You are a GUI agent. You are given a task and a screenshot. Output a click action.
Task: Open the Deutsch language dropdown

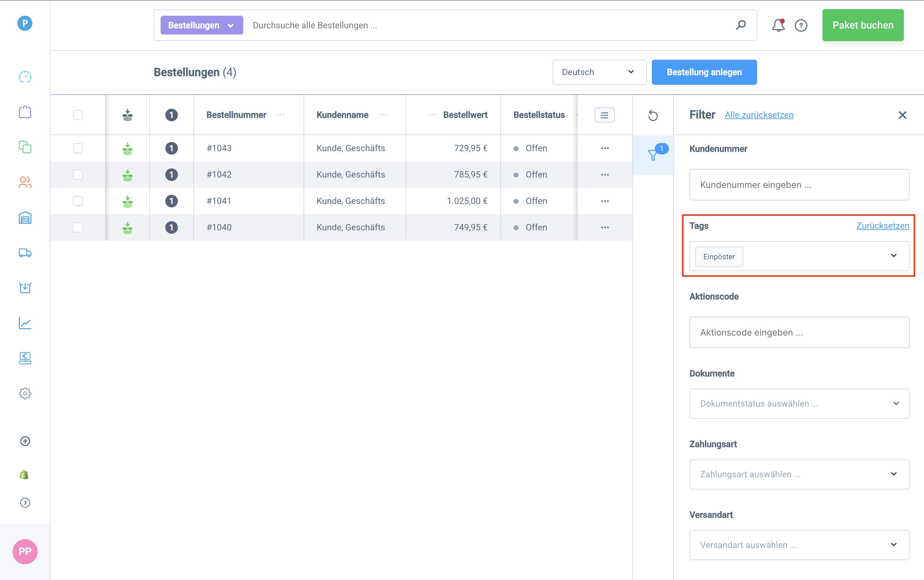pos(599,72)
